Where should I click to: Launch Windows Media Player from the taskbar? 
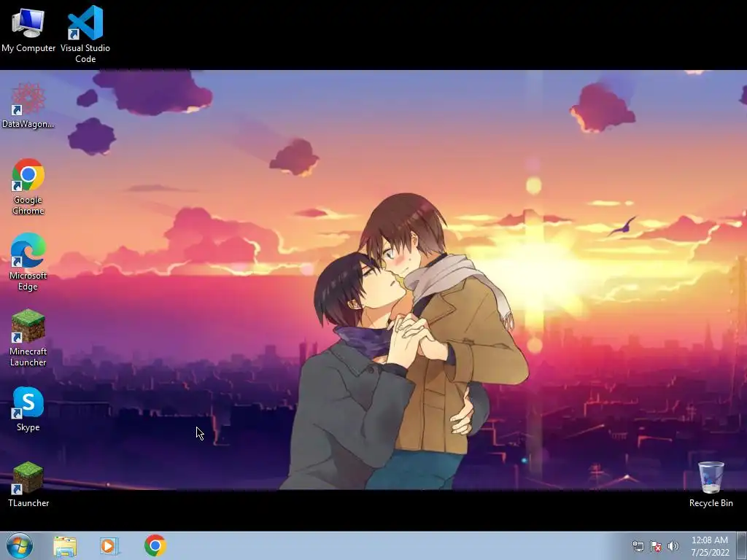(x=109, y=546)
